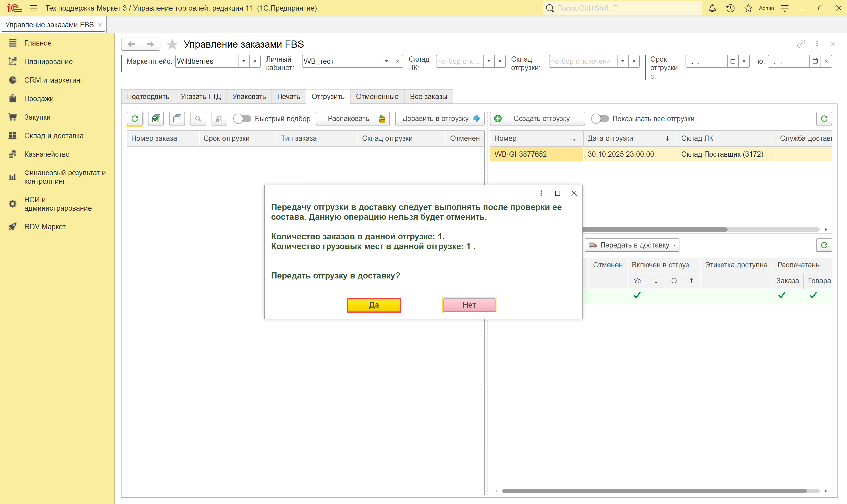
Task: Refresh the orders list on the left
Action: (x=135, y=119)
